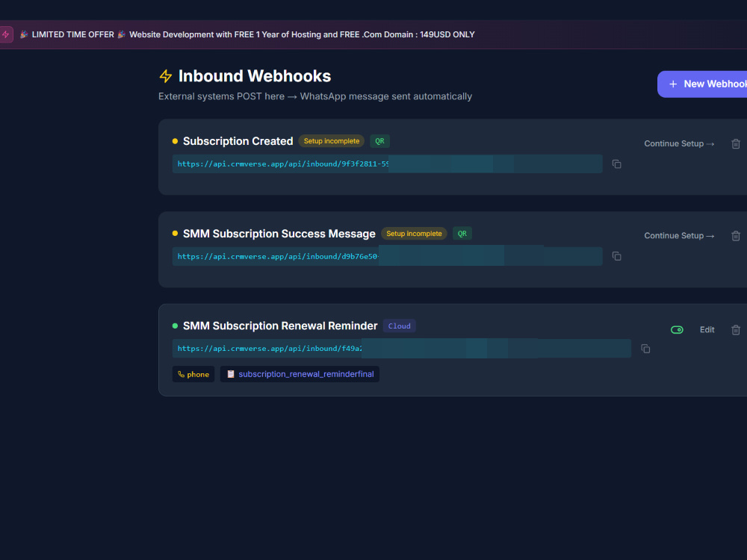747x560 pixels.
Task: Copy the SMM Subscription Success Message URL
Action: (x=616, y=256)
